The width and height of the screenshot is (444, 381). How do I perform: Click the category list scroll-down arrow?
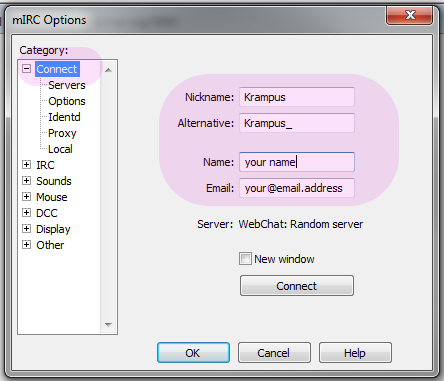coord(108,324)
